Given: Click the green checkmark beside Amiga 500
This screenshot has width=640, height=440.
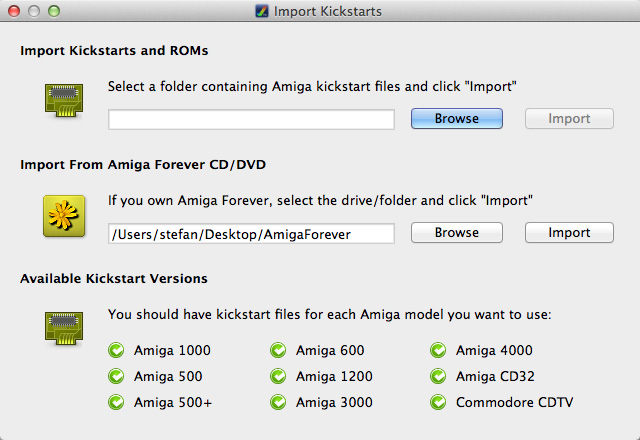Looking at the screenshot, I should pos(116,376).
